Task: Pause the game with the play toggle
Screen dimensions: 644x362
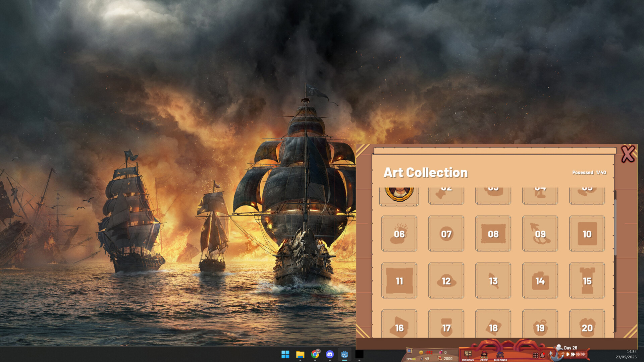Action: click(567, 353)
